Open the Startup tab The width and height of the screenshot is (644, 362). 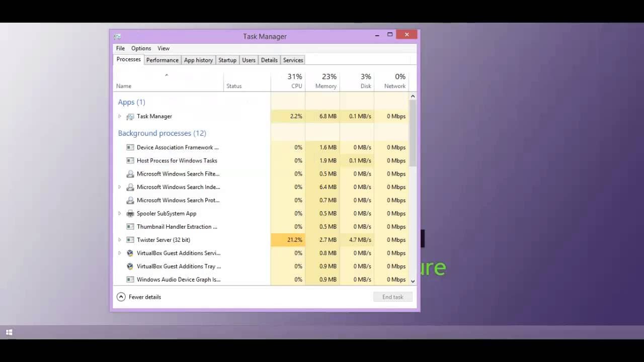pos(227,60)
